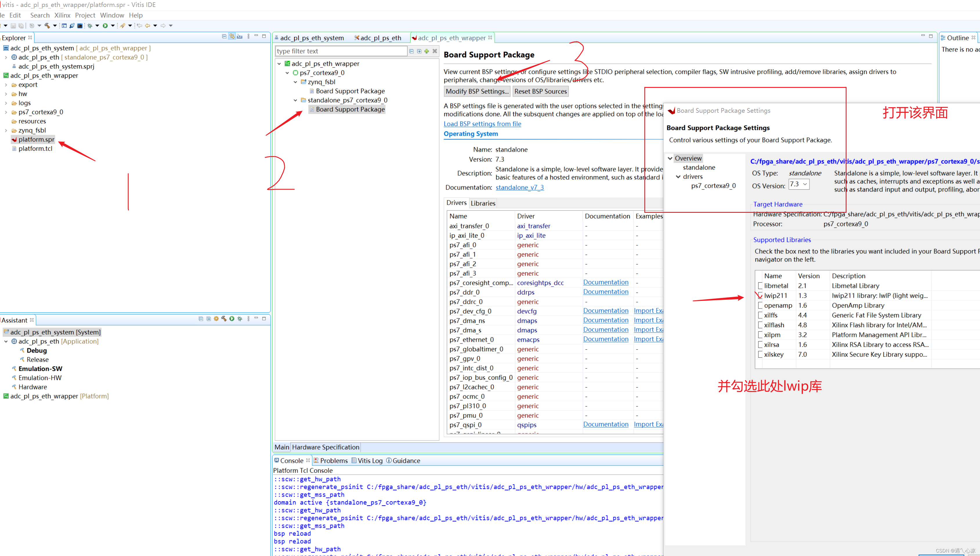Open the Explorer view menu (three dots)
980x556 pixels.
[x=248, y=37]
